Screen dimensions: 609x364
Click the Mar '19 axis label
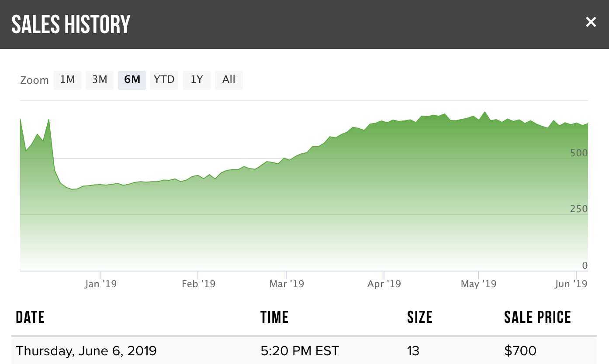(x=287, y=284)
